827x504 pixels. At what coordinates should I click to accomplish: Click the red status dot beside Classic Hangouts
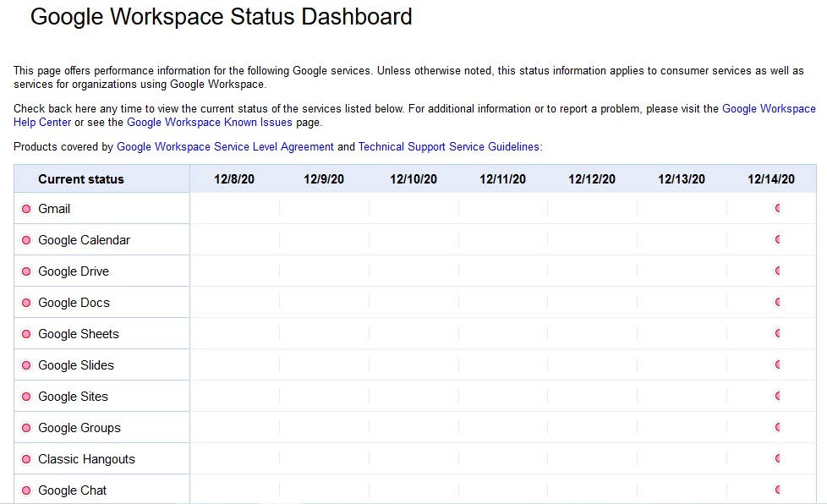point(26,459)
